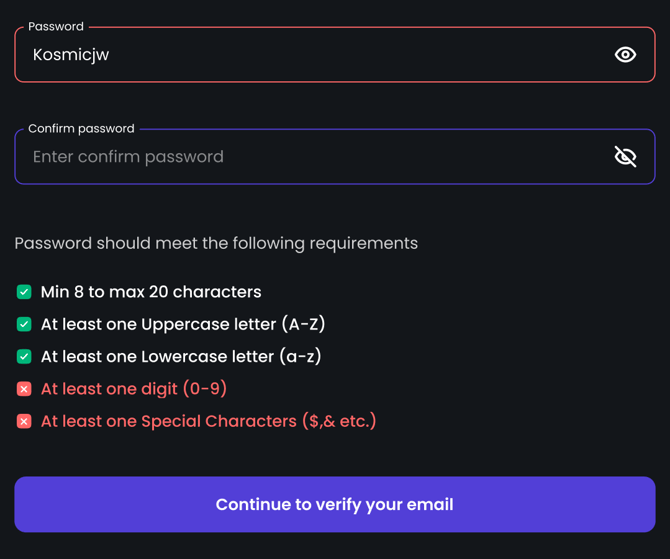
Task: Click green check beside 'Min 8 to max 20 characters'
Action: 24,292
